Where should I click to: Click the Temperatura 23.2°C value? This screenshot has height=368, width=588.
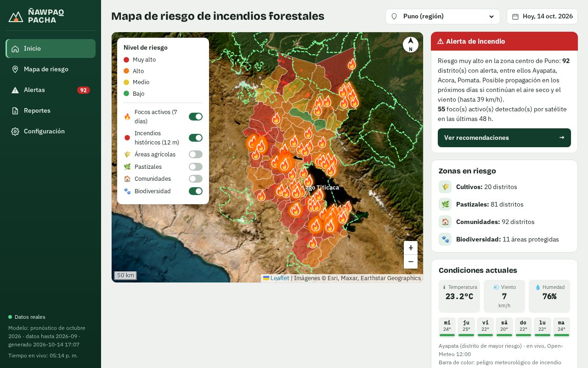(459, 297)
